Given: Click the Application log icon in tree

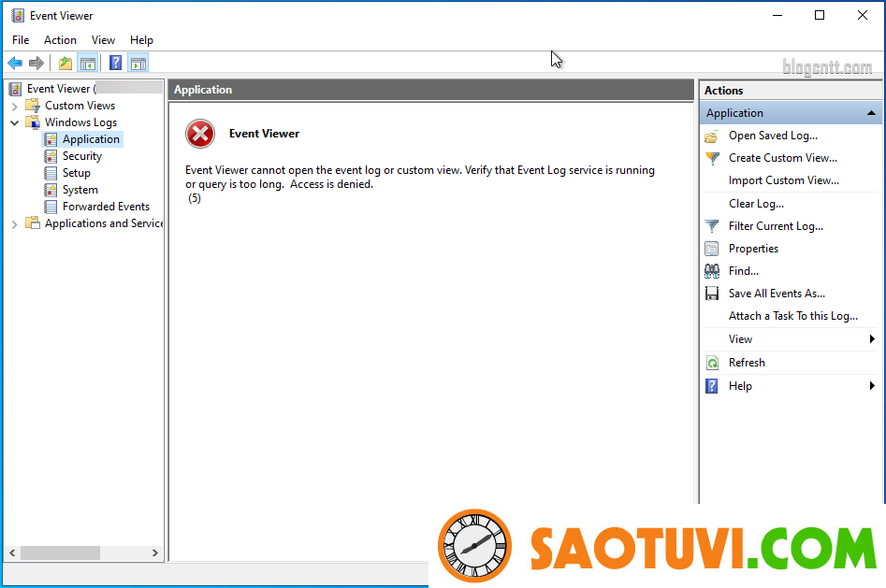Looking at the screenshot, I should click(x=51, y=139).
